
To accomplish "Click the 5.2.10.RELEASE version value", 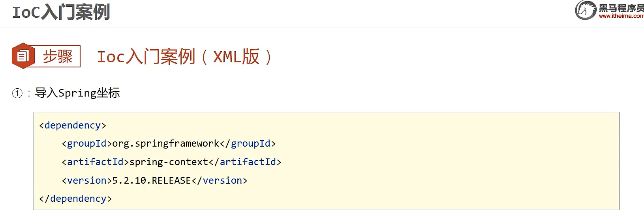I will pyautogui.click(x=152, y=181).
